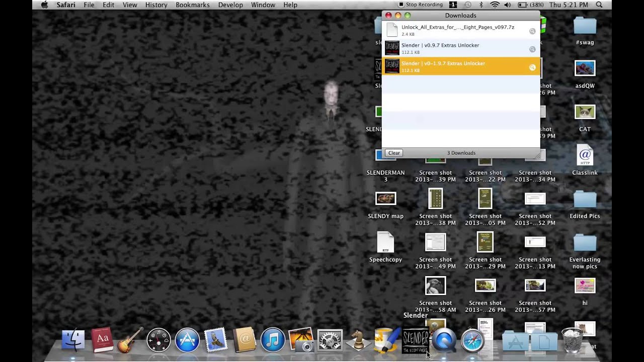Select Unlock_All_Extras_for_..._Eight_Pages_v097.7z download row

[x=461, y=30]
